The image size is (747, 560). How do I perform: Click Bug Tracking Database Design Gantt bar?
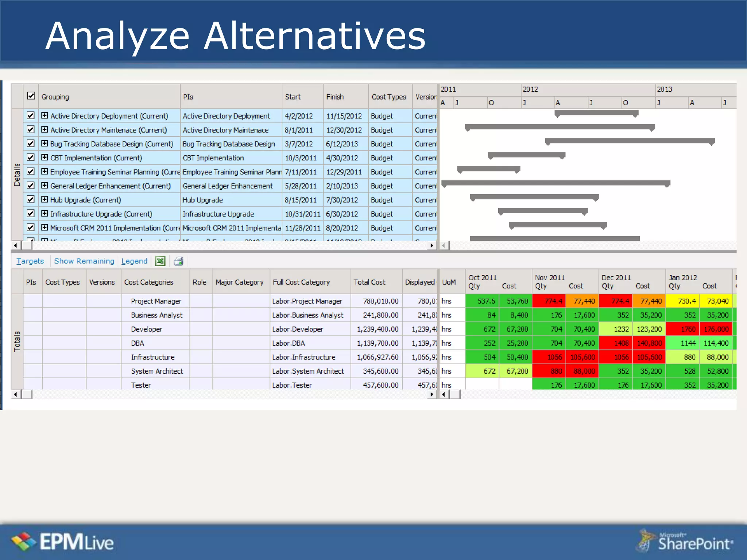tap(630, 141)
